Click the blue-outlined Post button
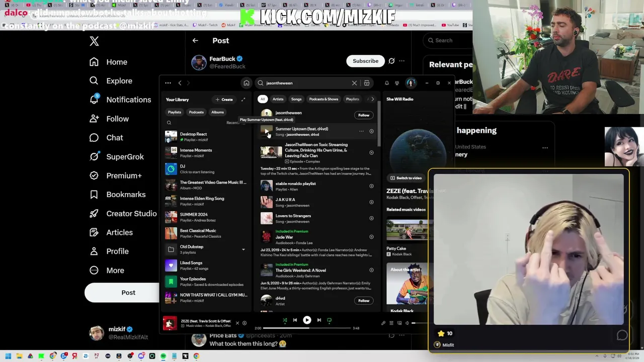644x362 pixels. tap(122, 293)
